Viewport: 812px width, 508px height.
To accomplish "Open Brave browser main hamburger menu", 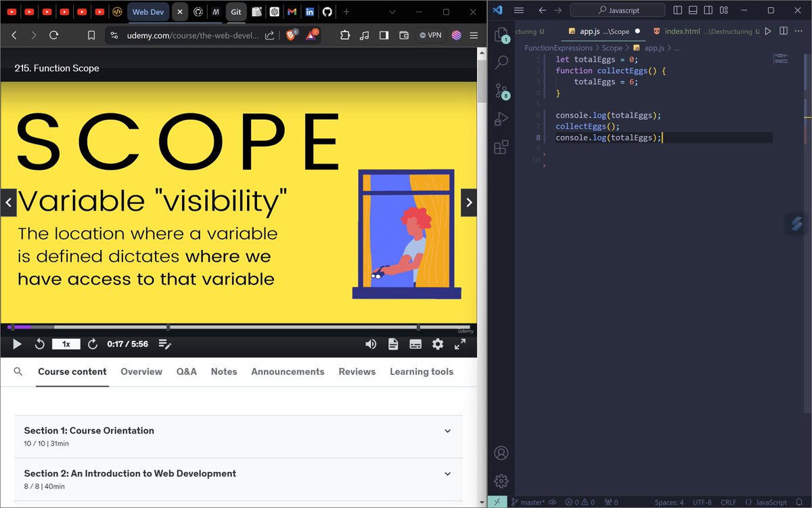I will tap(474, 35).
